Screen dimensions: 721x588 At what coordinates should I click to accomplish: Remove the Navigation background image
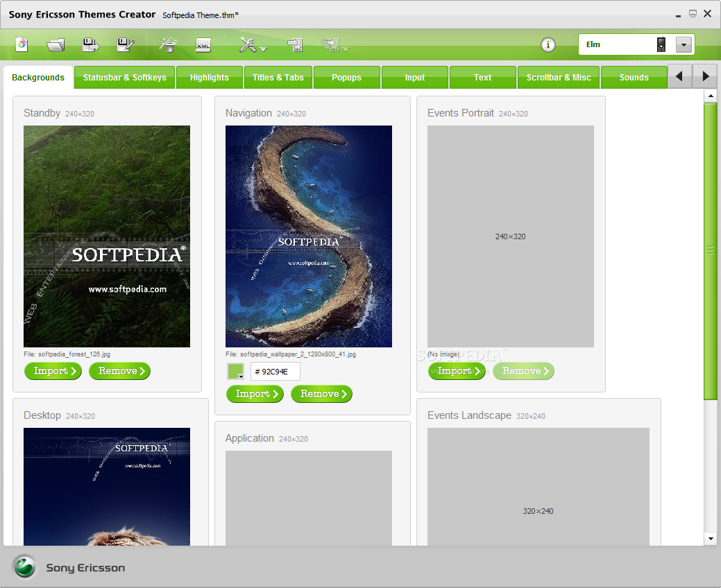tap(321, 394)
